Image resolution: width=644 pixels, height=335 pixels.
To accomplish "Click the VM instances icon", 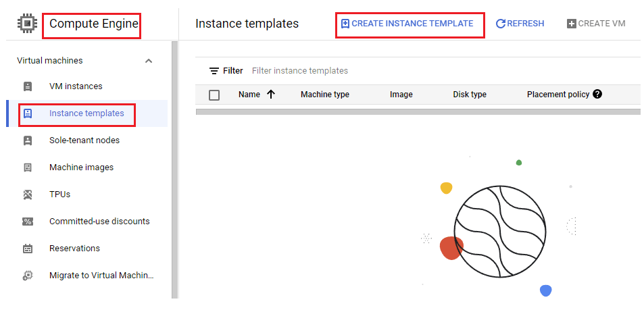I will tap(28, 86).
